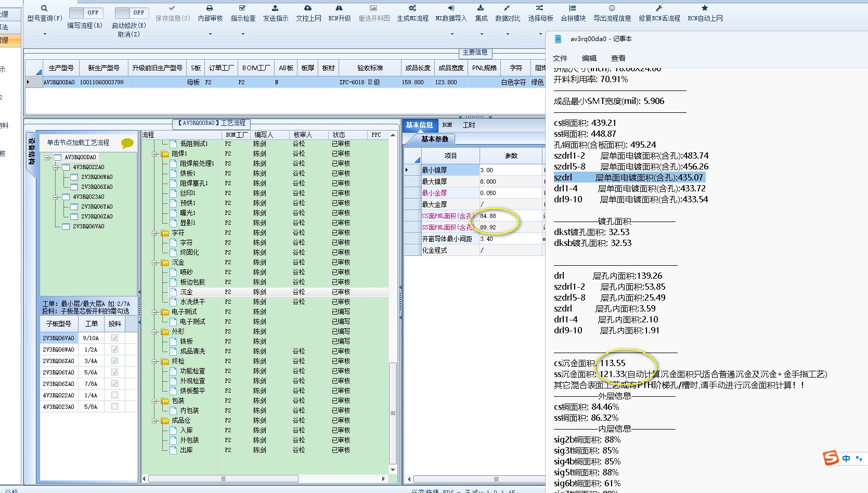The height and width of the screenshot is (493, 868).
Task: Open the 合拼模块 list icon
Action: 573,8
